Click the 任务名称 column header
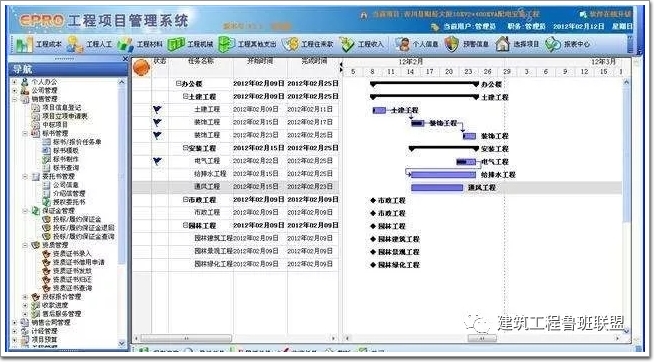This screenshot has height=362, width=654. coord(201,61)
